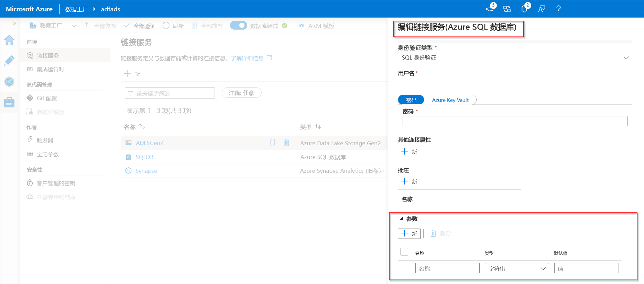Add a new item under 其他连接属性
Viewport: 644px width, 284px height.
point(409,151)
